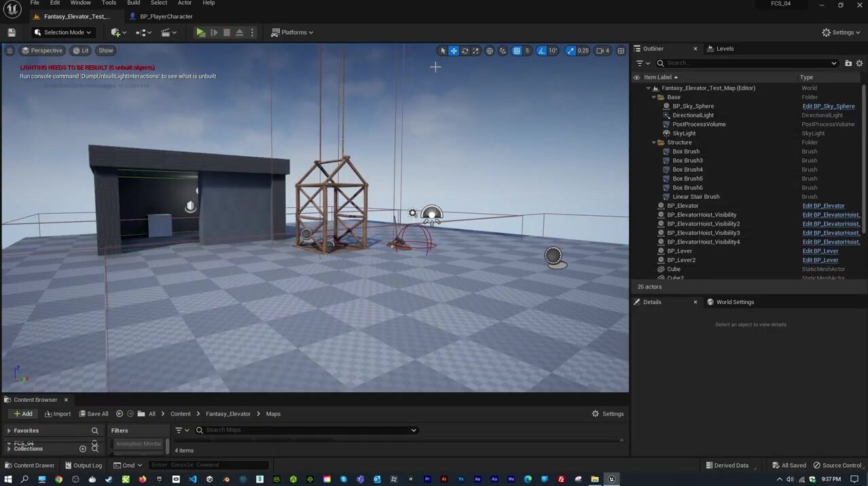Screen dimensions: 868x486
Task: Expand the Favorites section
Action: 9,431
